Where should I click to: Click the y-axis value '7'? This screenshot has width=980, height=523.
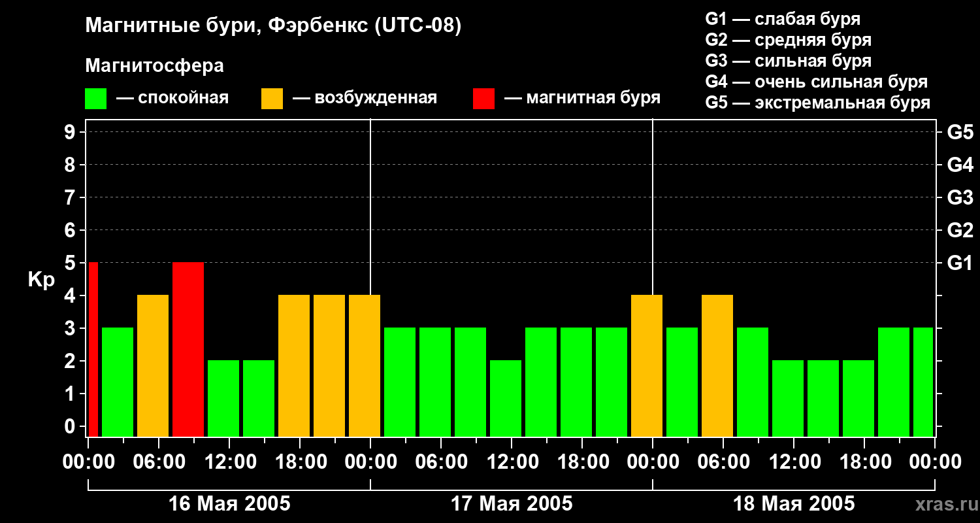coord(71,197)
